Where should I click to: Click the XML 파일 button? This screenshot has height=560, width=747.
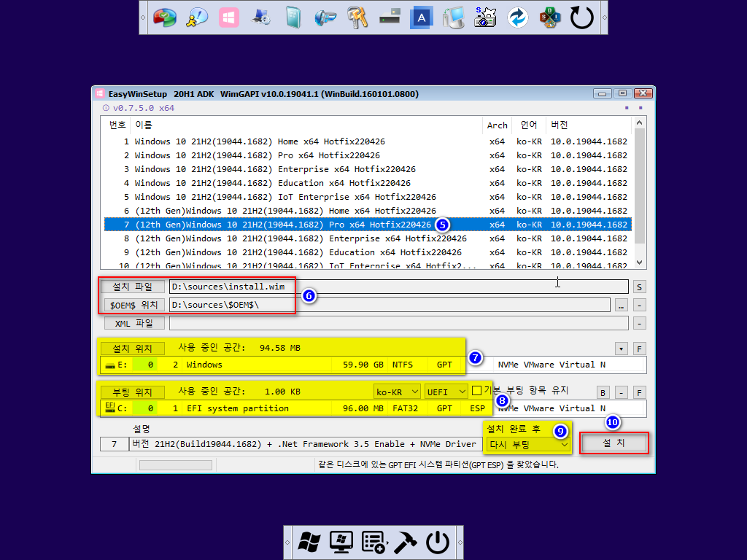[134, 323]
